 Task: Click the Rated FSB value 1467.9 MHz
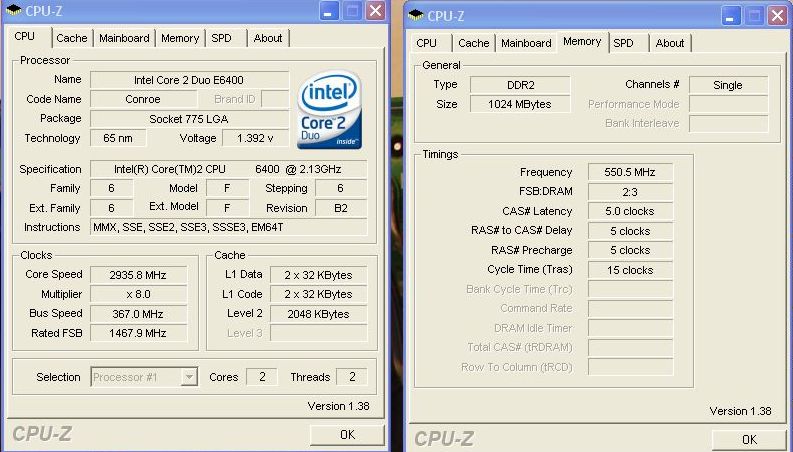click(138, 333)
